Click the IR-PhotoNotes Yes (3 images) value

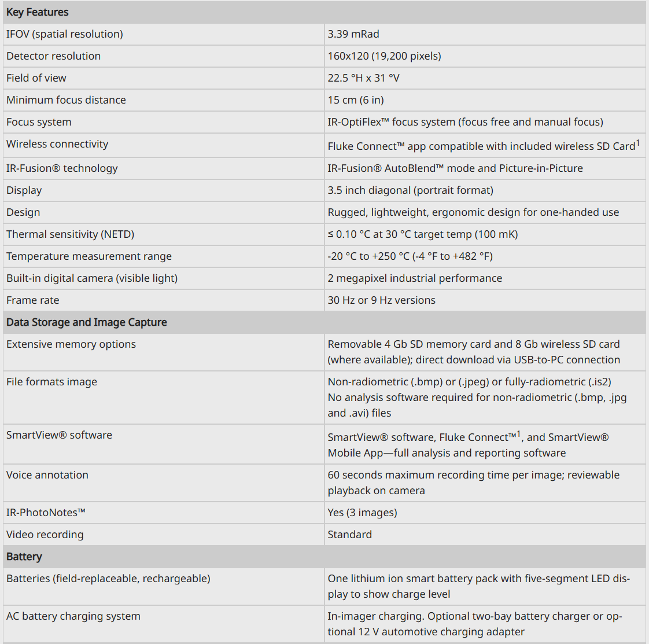(362, 513)
